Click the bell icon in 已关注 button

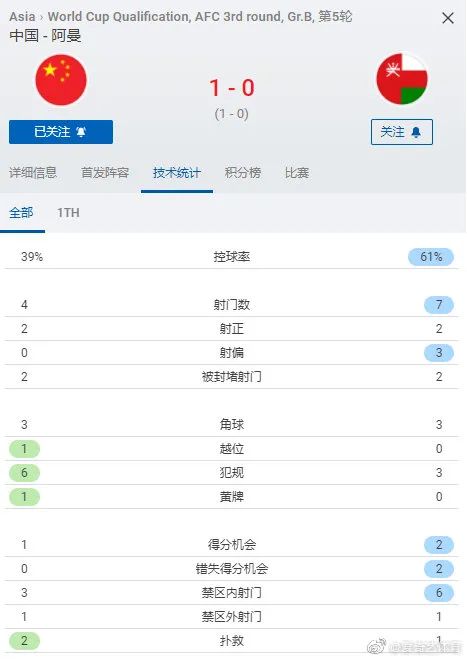[x=81, y=132]
